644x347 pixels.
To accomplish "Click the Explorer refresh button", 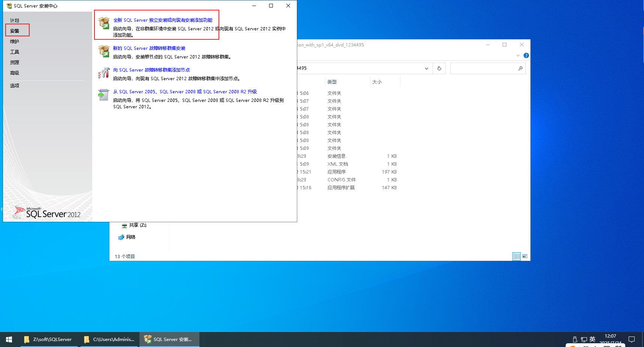I will [439, 69].
